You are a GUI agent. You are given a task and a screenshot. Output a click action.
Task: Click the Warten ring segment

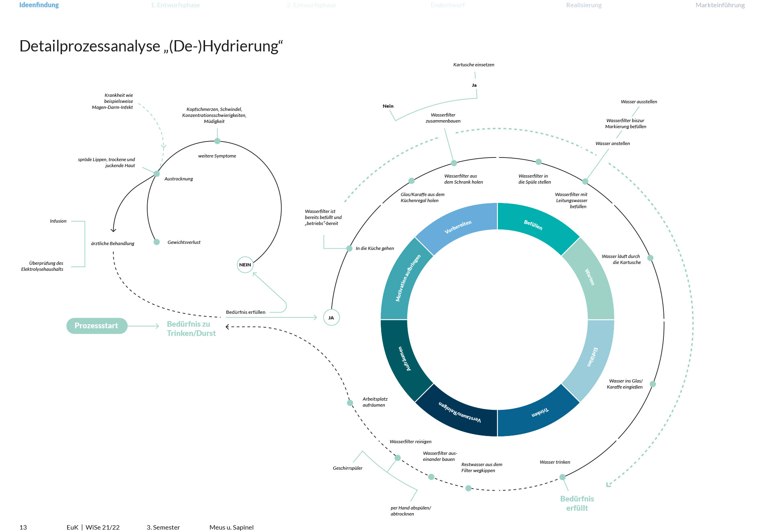590,277
